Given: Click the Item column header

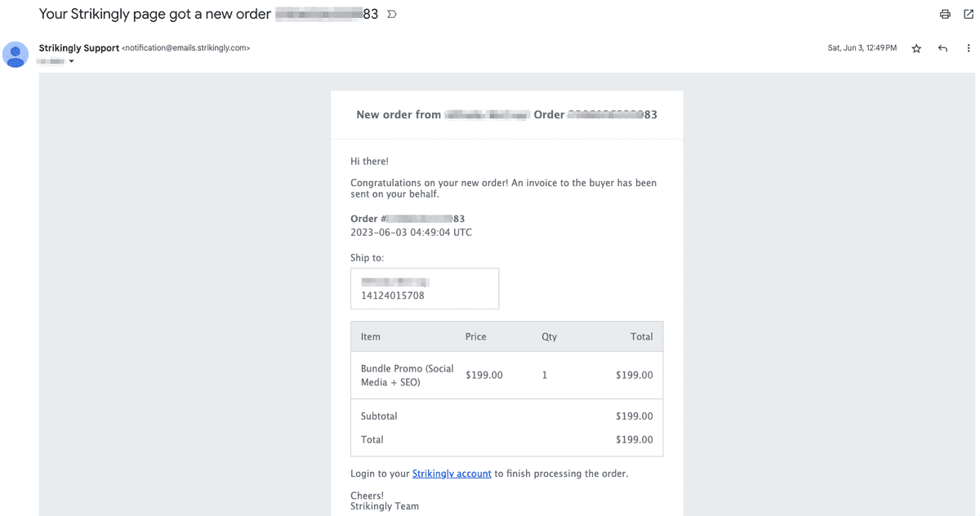Looking at the screenshot, I should click(x=371, y=336).
